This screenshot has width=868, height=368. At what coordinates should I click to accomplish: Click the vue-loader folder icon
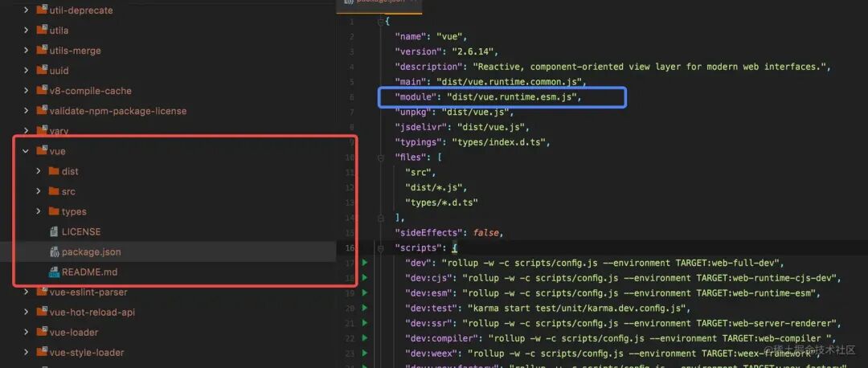pyautogui.click(x=42, y=332)
